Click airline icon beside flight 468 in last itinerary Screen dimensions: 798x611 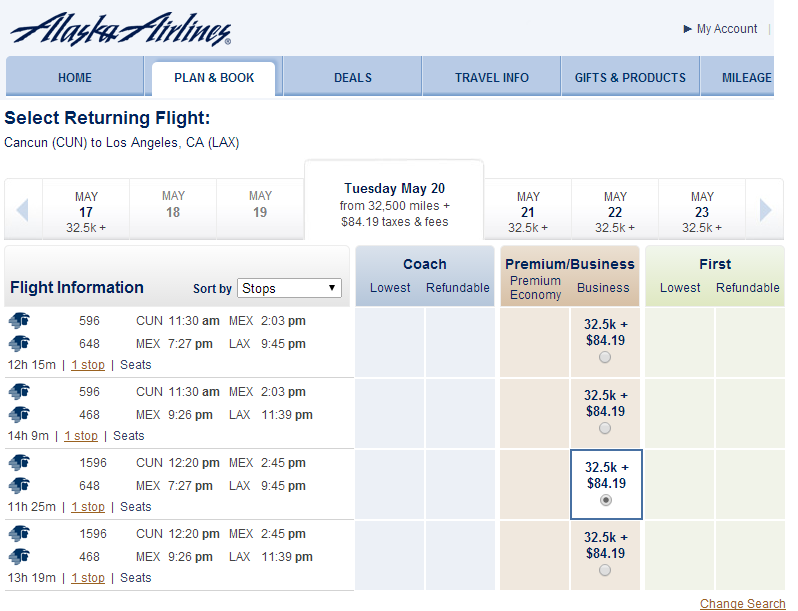click(x=19, y=557)
